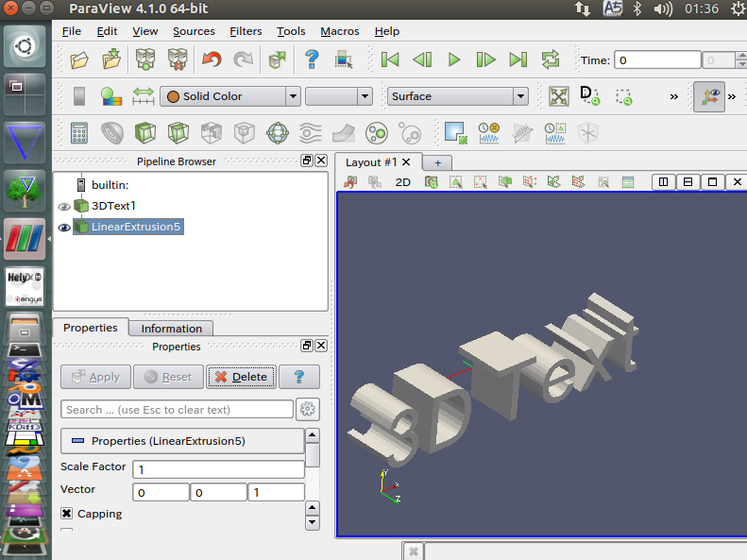Open the Filters menu
The width and height of the screenshot is (747, 560).
tap(246, 31)
